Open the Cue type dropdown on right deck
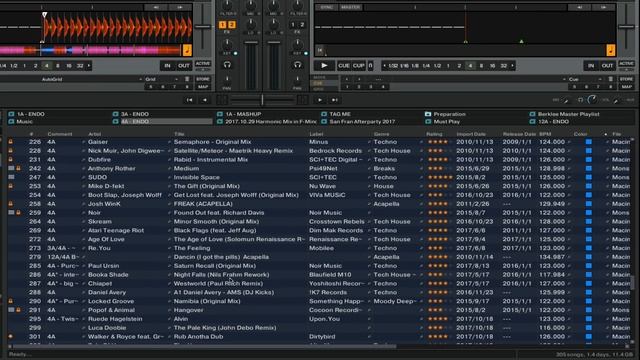 pos(600,79)
